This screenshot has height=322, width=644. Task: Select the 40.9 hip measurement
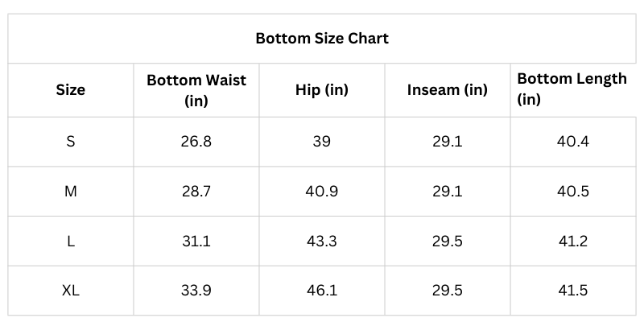[322, 192]
